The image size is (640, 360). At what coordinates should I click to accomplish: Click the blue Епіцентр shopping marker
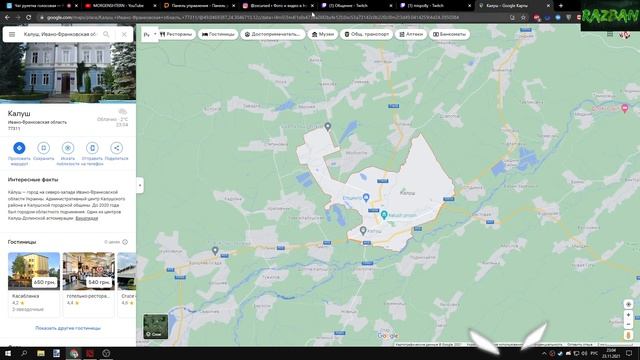tap(366, 198)
